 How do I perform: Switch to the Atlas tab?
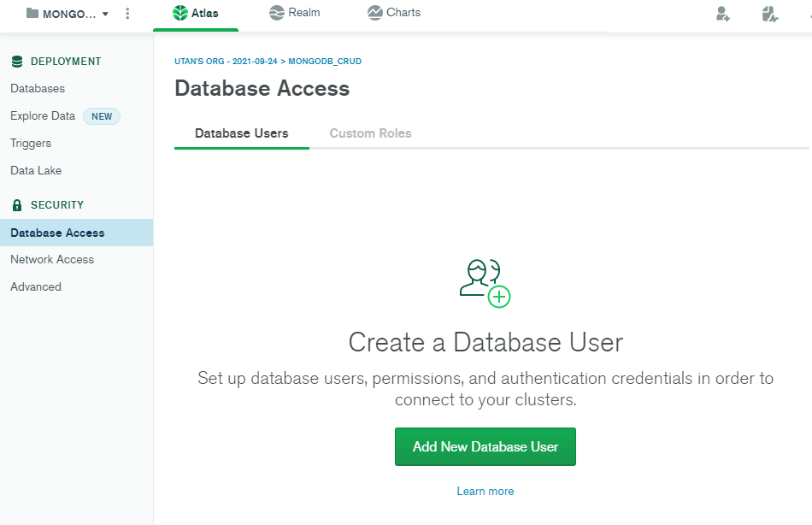pos(196,14)
